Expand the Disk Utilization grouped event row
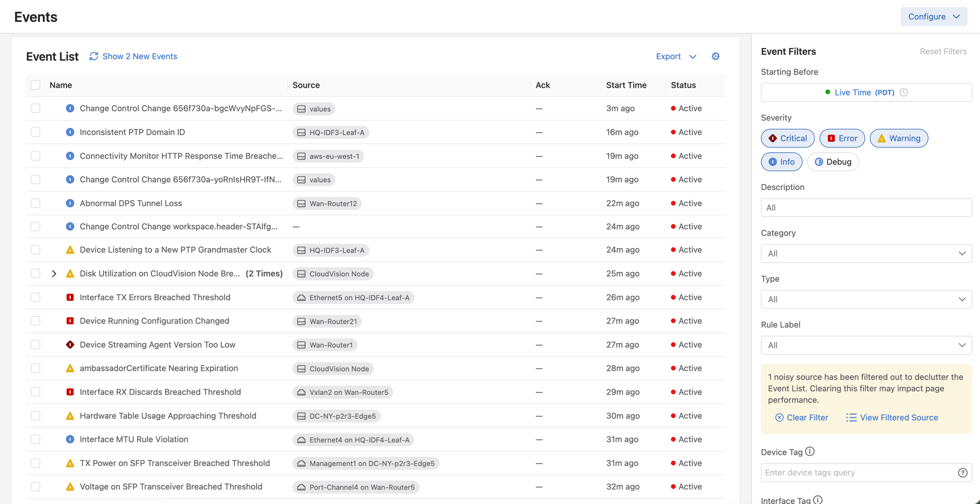 tap(54, 274)
